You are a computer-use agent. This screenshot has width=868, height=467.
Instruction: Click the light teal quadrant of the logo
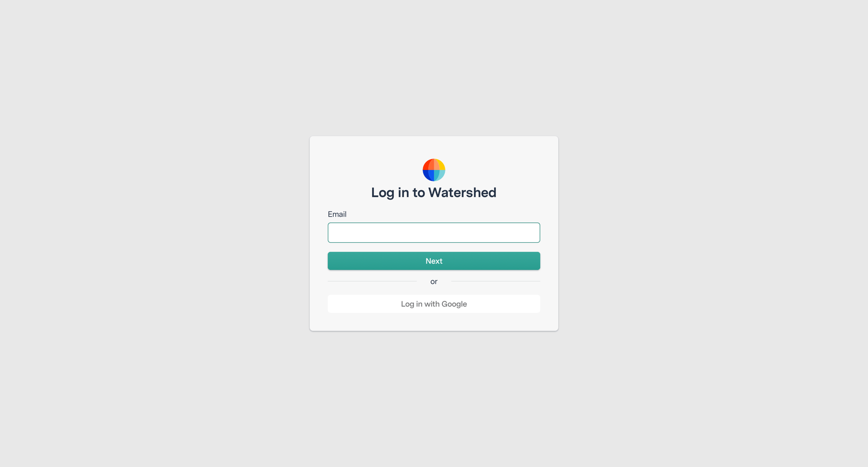click(439, 175)
